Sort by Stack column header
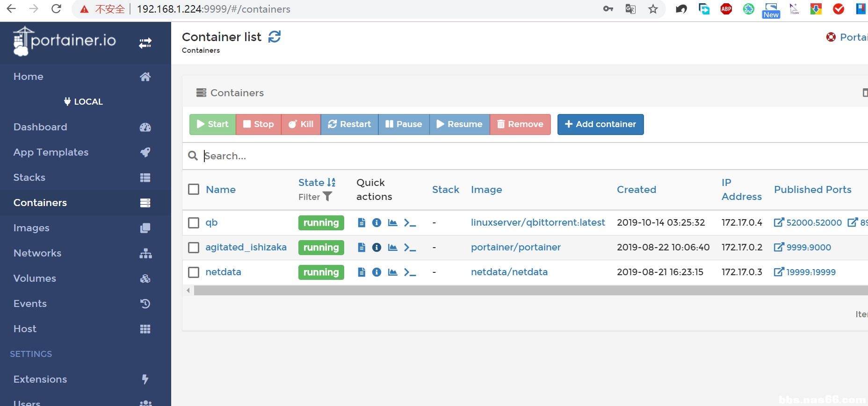868x406 pixels. click(x=446, y=189)
